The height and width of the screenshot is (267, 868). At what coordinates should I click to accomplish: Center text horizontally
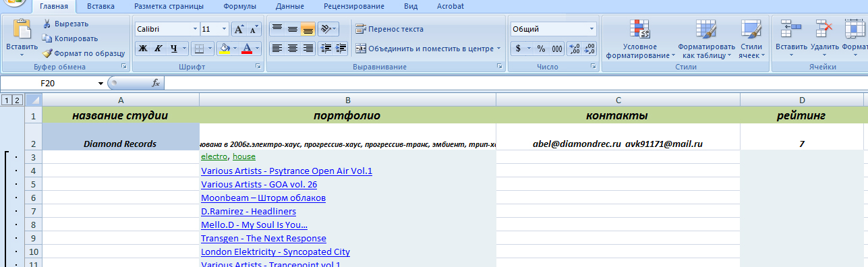tap(292, 49)
